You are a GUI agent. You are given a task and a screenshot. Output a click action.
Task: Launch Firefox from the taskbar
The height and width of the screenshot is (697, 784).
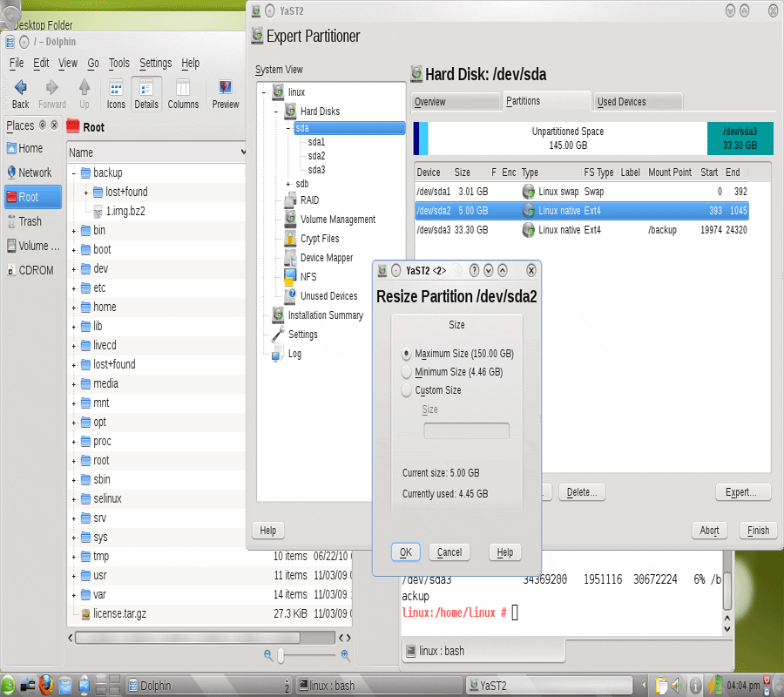click(x=46, y=685)
